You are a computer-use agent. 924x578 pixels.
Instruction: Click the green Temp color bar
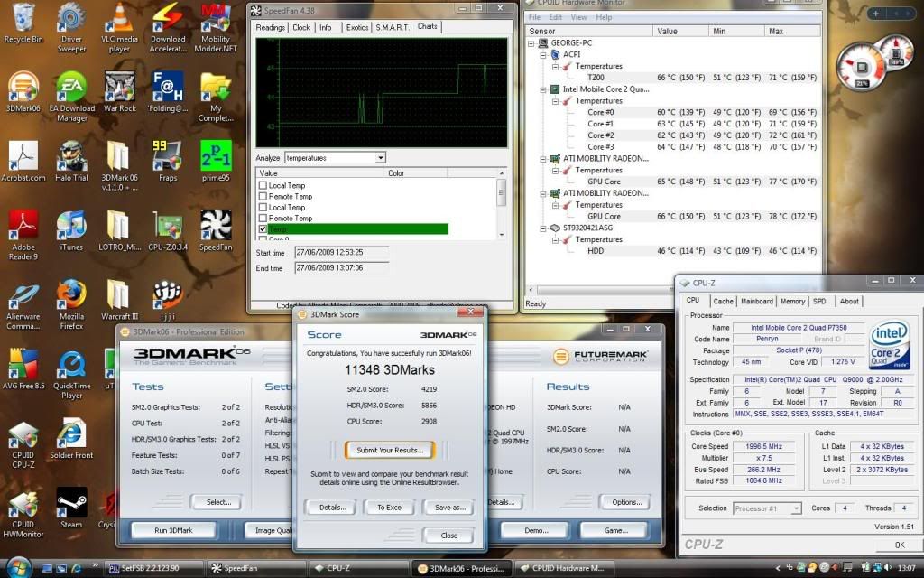pyautogui.click(x=357, y=228)
